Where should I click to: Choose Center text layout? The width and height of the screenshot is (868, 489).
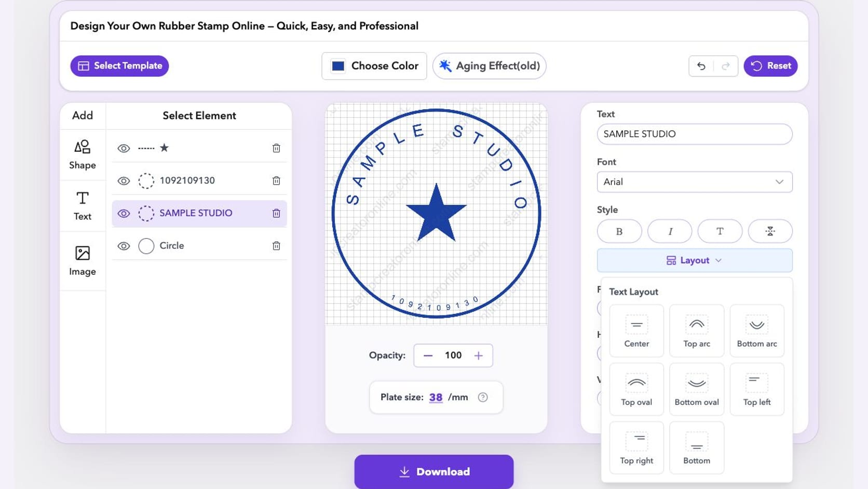pyautogui.click(x=636, y=331)
